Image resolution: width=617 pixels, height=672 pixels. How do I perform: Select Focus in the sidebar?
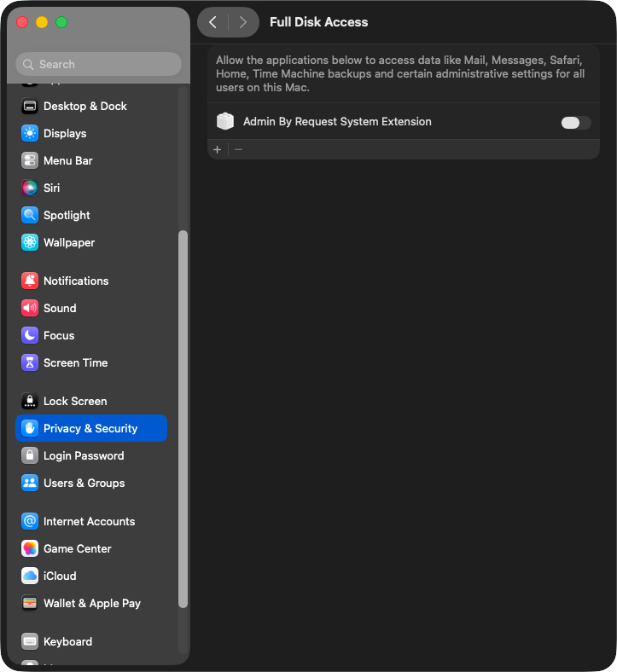tap(59, 336)
